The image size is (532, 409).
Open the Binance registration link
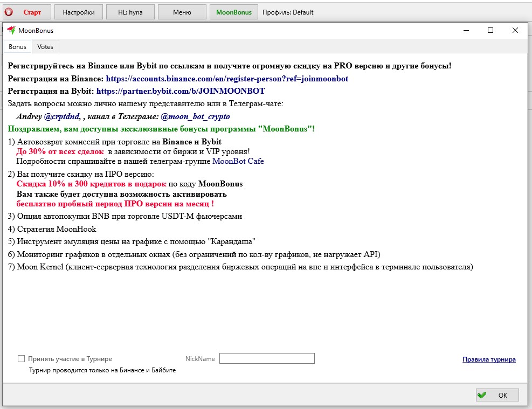coord(227,79)
